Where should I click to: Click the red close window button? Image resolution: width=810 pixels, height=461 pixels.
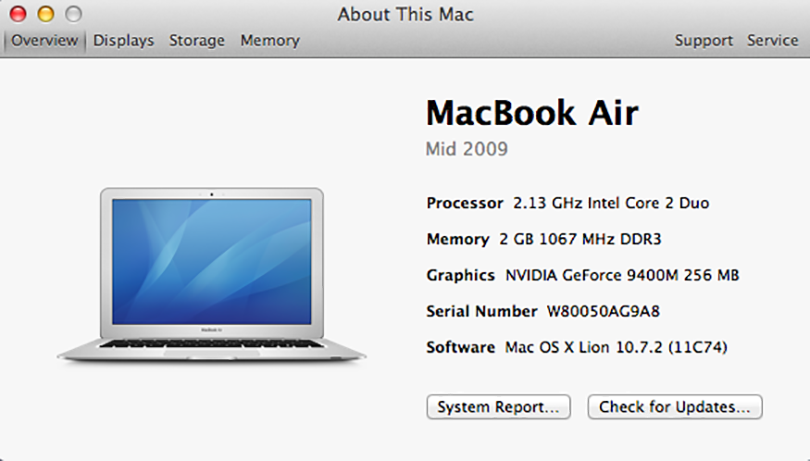click(x=18, y=14)
